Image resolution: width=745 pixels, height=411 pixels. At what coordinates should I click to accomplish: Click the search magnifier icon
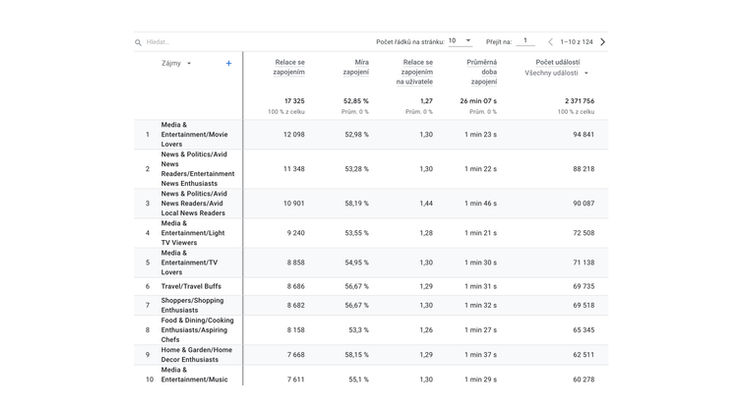coord(138,42)
